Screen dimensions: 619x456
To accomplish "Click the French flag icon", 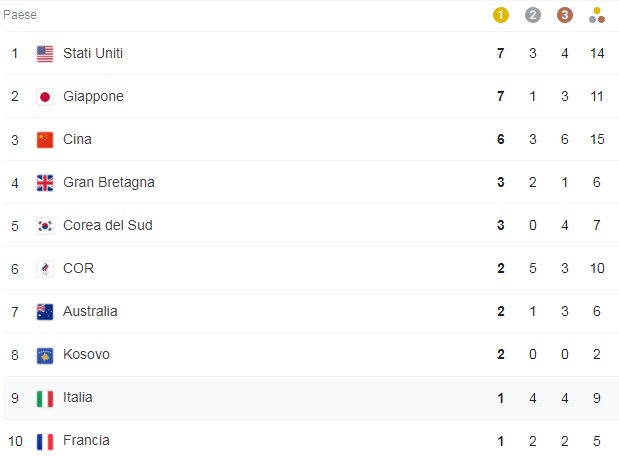I will (x=45, y=441).
